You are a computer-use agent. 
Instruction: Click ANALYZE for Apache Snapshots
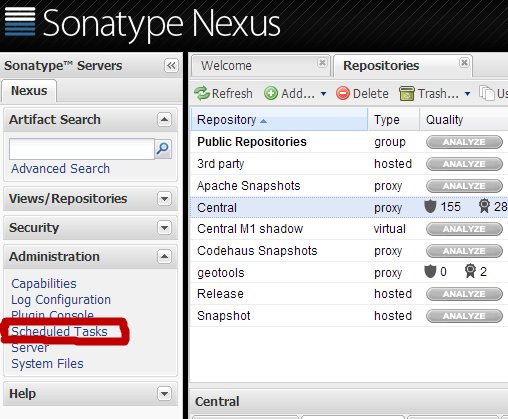point(464,186)
